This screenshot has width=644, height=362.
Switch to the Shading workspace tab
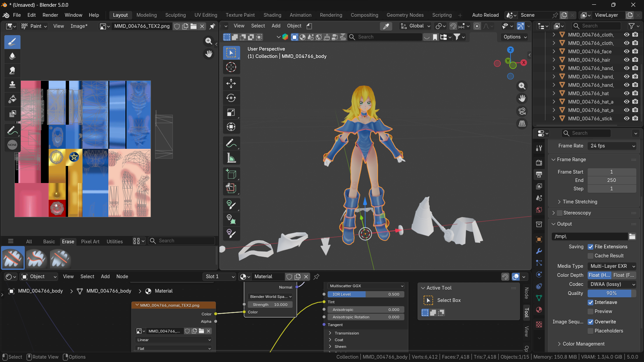(272, 15)
